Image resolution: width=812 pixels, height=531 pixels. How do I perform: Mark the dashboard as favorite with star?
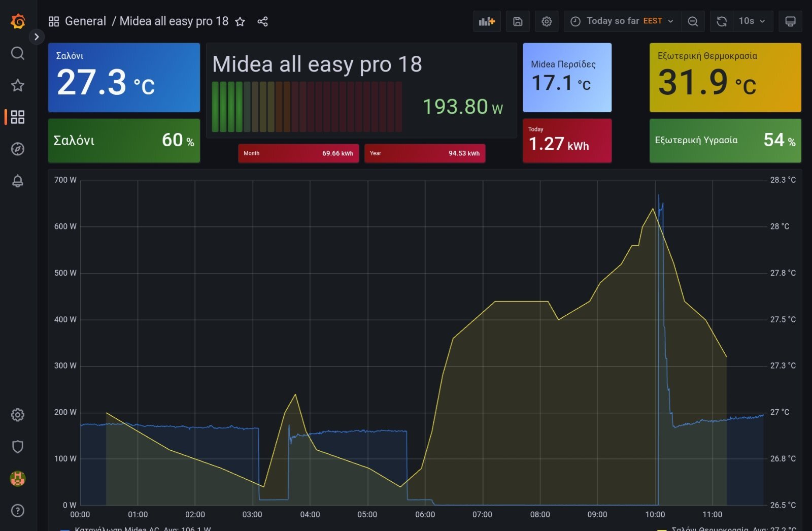240,21
